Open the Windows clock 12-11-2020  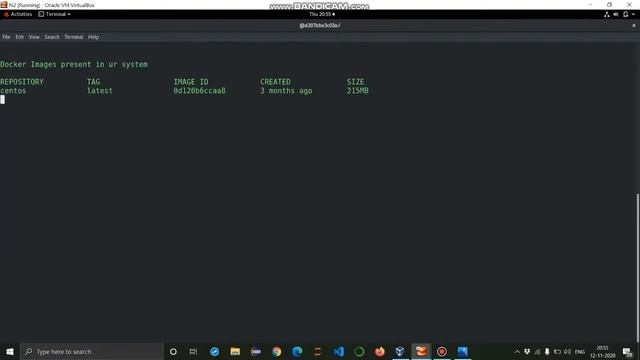602,351
